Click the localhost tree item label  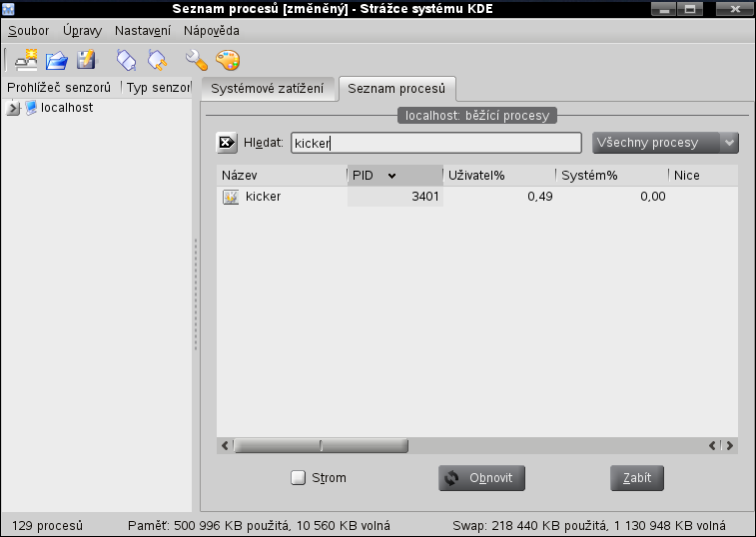[x=67, y=108]
